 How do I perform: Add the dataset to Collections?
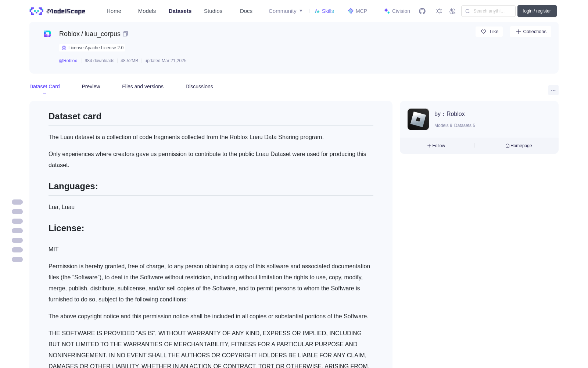coord(531,32)
